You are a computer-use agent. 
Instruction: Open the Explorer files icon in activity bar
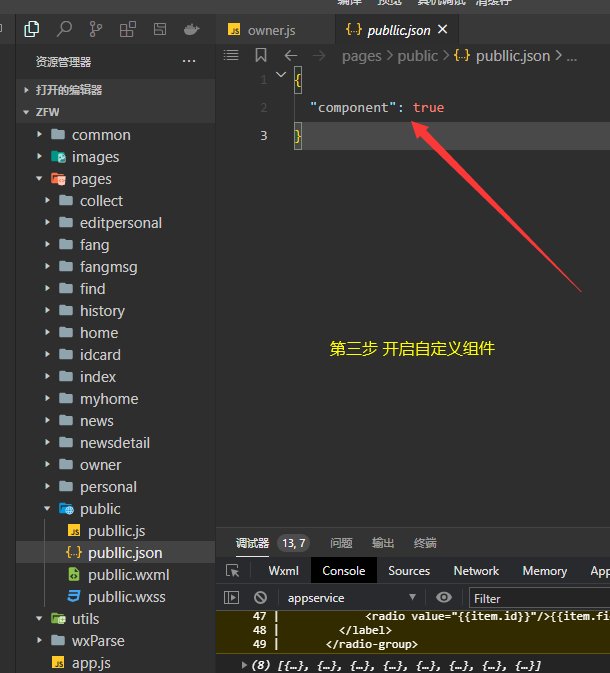click(x=32, y=29)
